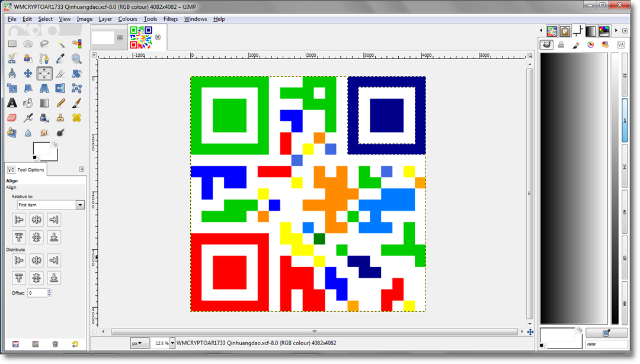Open the Tool Options tab configuration menu

pyautogui.click(x=82, y=169)
